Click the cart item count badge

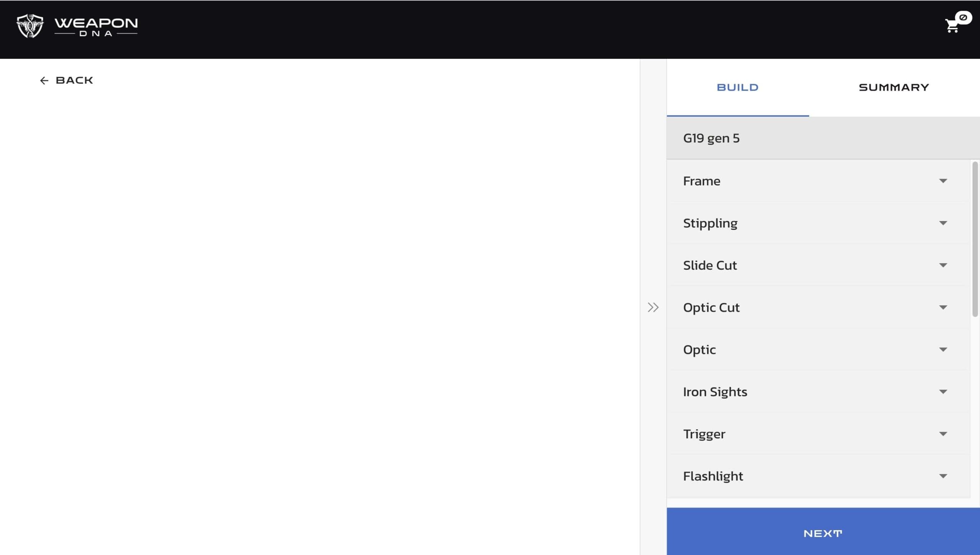[x=963, y=18]
